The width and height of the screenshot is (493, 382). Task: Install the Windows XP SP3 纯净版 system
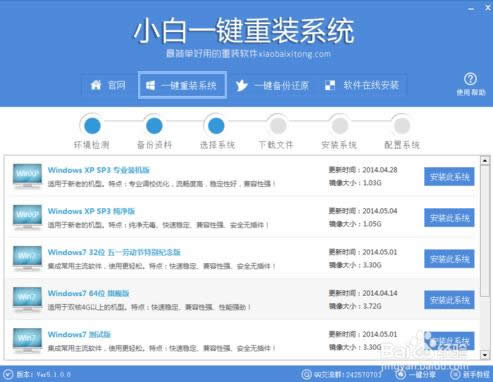(449, 218)
